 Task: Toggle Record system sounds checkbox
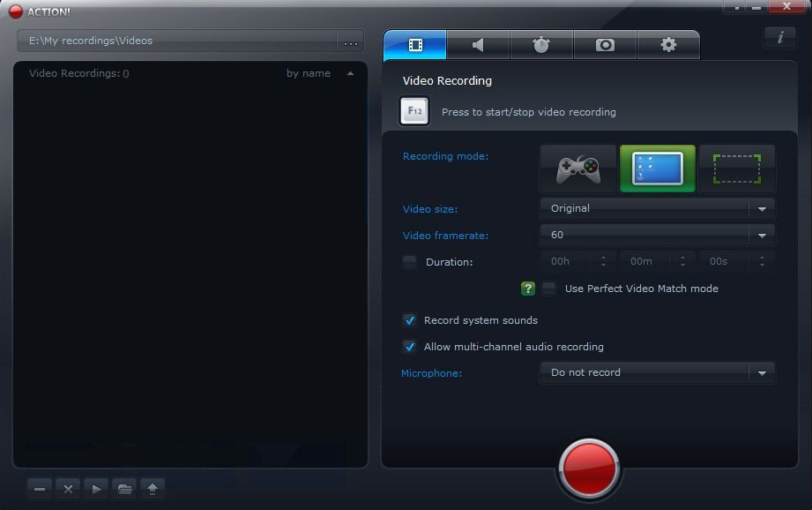coord(410,320)
